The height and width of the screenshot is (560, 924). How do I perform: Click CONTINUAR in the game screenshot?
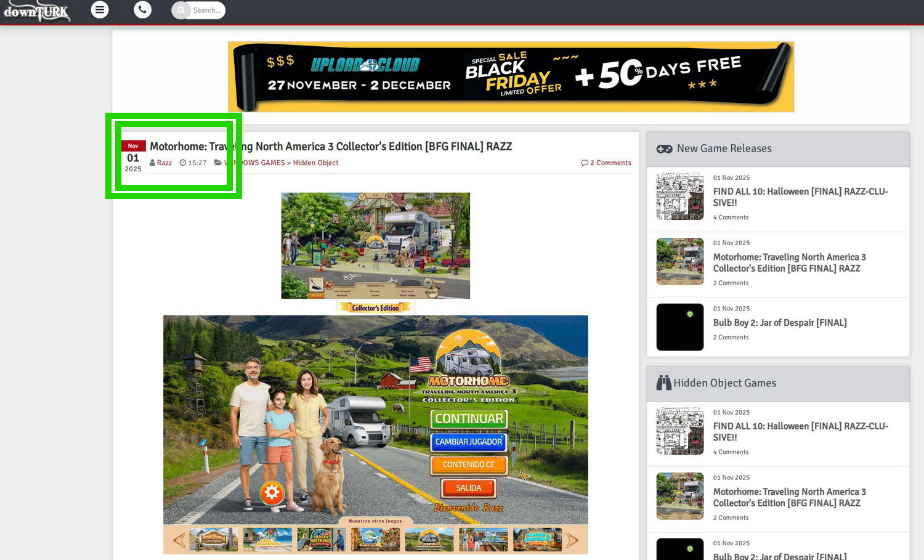tap(469, 419)
